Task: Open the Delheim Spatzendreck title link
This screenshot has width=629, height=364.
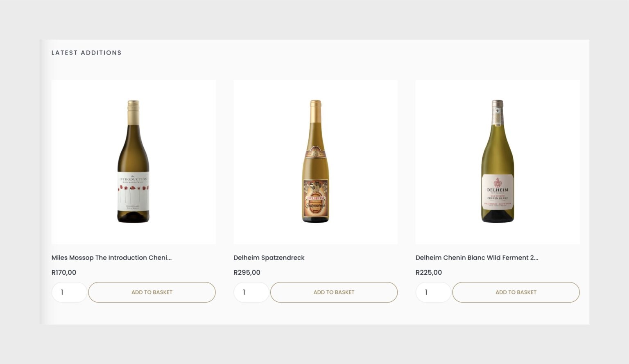Action: (269, 258)
